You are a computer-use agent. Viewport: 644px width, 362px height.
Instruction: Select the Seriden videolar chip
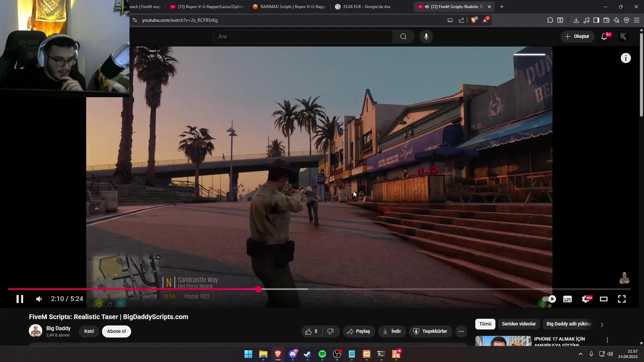pyautogui.click(x=519, y=324)
